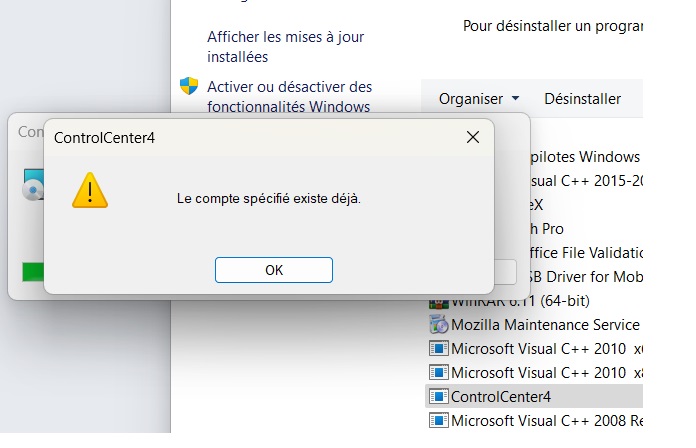696x448 pixels.
Task: Select ControlCenter4 in the programs list
Action: (x=534, y=396)
